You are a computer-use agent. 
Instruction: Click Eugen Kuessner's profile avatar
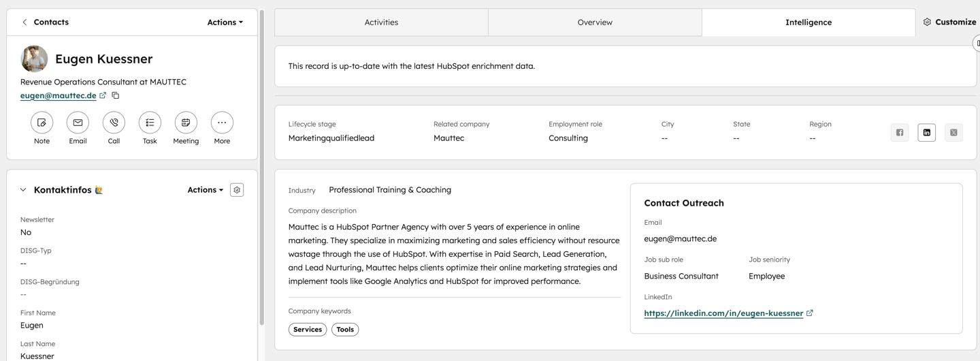click(34, 59)
